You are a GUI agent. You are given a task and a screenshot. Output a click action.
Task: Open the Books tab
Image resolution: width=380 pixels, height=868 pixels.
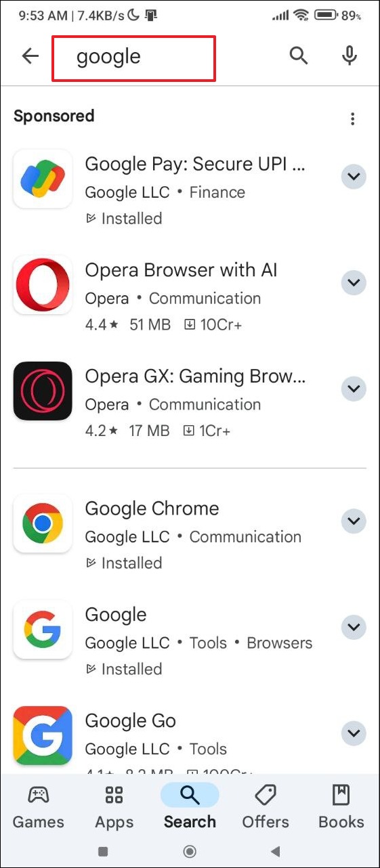pyautogui.click(x=341, y=807)
